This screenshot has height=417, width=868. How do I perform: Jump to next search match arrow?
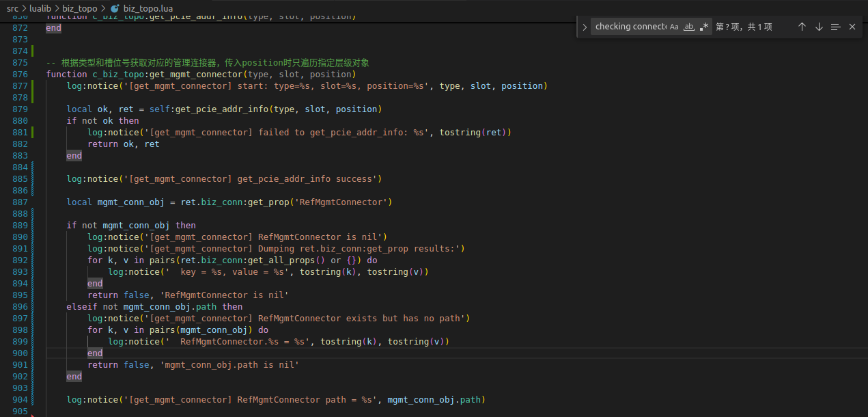coord(819,27)
